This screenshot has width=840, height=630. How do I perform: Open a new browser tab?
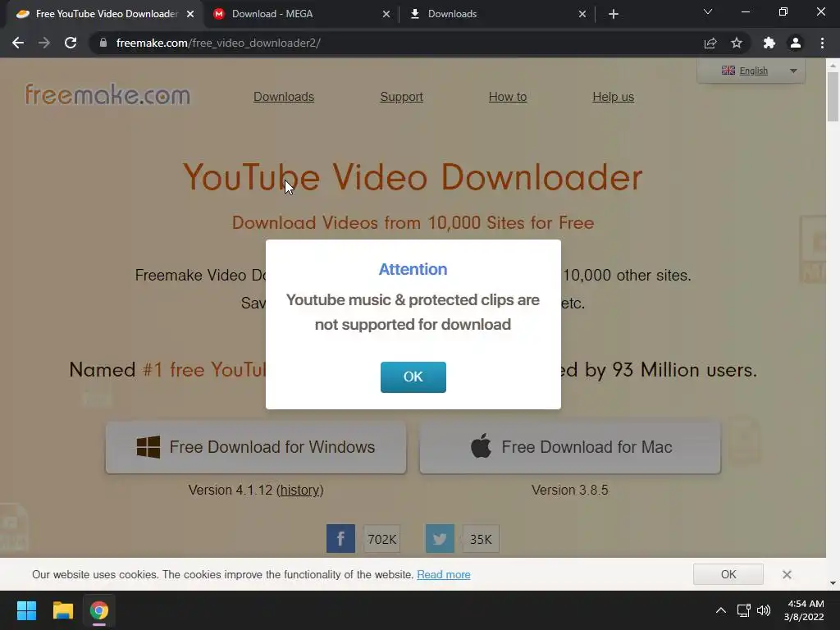pos(614,14)
